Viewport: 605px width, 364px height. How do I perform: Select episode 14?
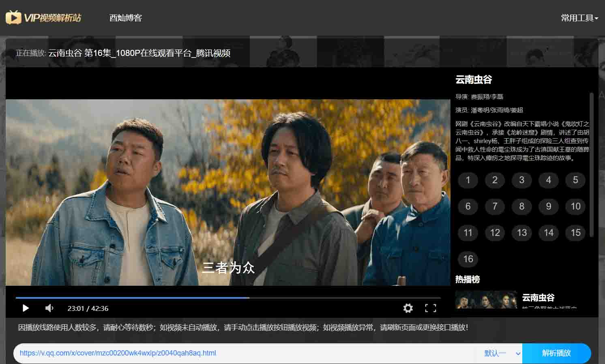click(549, 233)
